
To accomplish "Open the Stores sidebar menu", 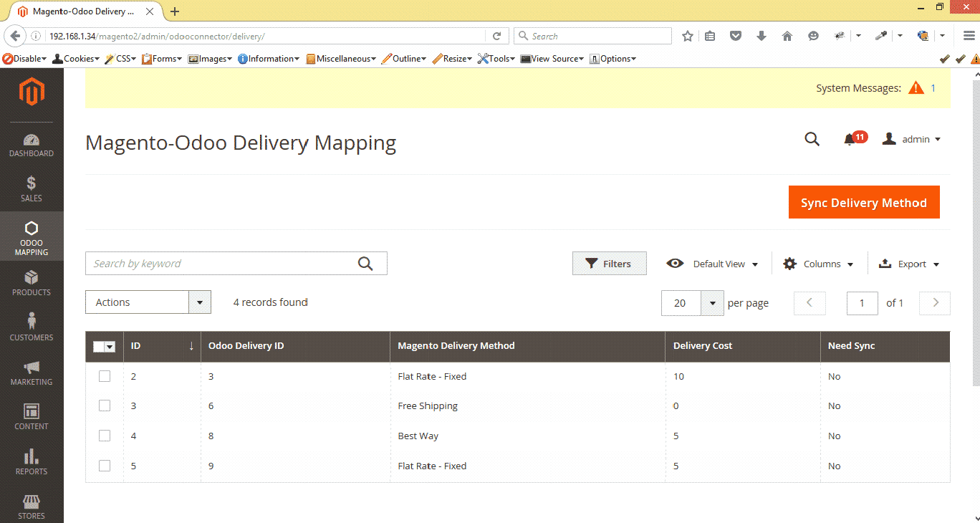I will 32,506.
